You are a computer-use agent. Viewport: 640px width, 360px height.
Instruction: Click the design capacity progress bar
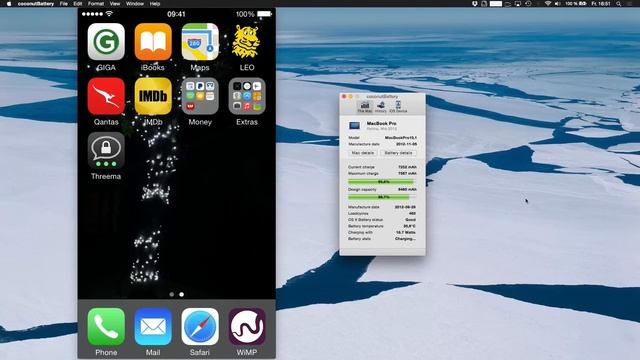tap(382, 197)
